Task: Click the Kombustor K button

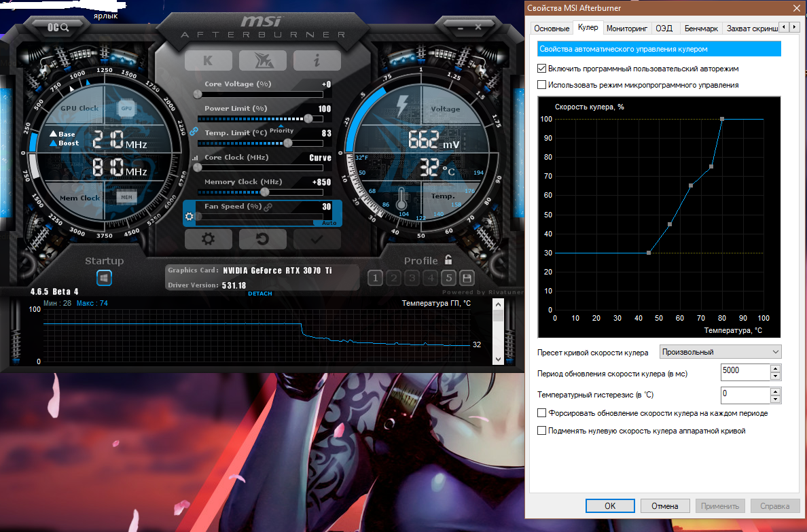Action: coord(208,60)
